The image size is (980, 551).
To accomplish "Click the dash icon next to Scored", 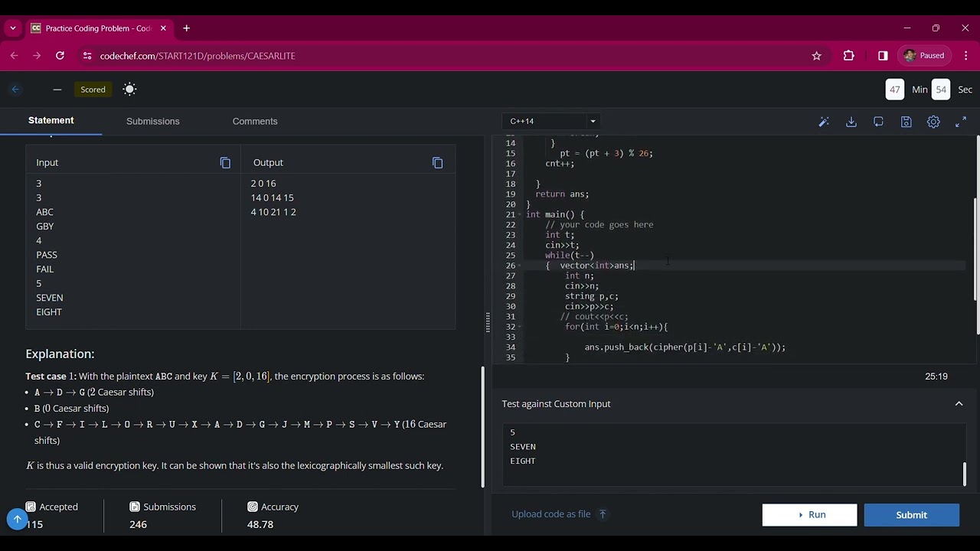I will [57, 90].
